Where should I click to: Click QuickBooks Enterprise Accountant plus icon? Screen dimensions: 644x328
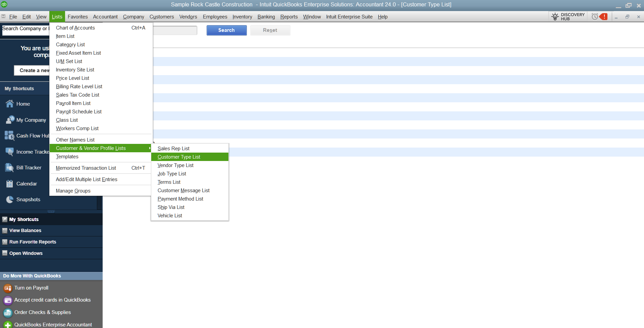coord(8,324)
